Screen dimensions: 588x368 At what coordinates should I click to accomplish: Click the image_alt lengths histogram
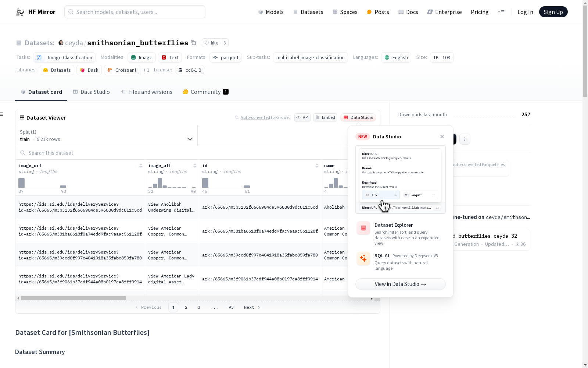pos(172,183)
